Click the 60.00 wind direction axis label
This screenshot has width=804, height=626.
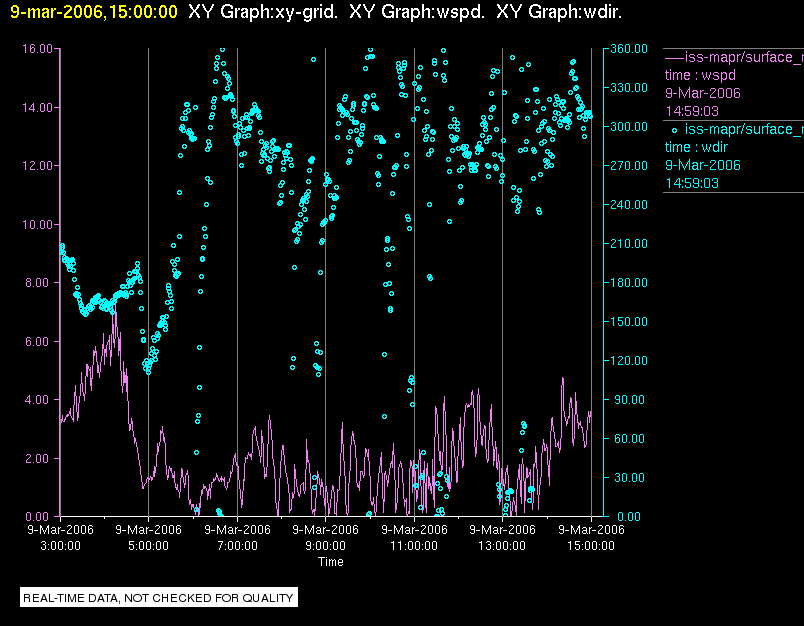click(630, 439)
